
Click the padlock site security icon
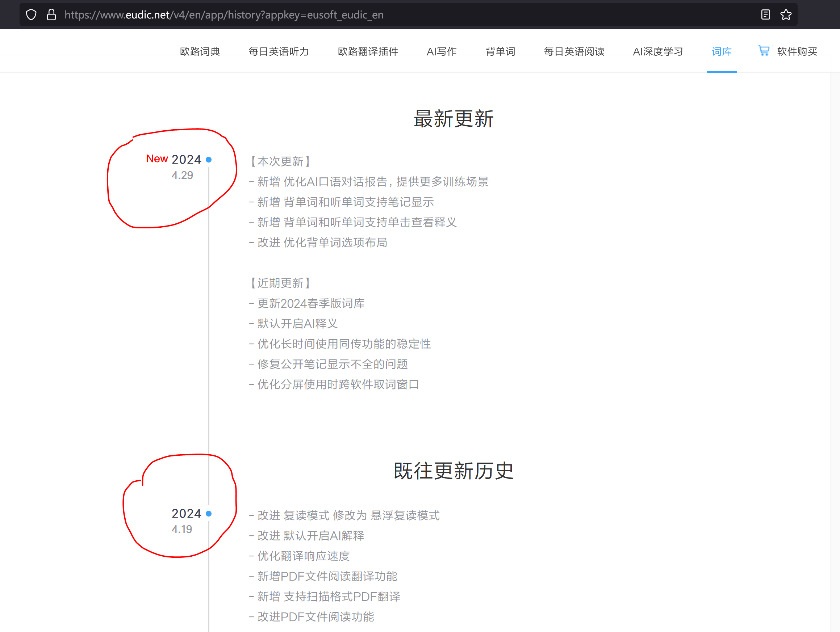click(51, 15)
